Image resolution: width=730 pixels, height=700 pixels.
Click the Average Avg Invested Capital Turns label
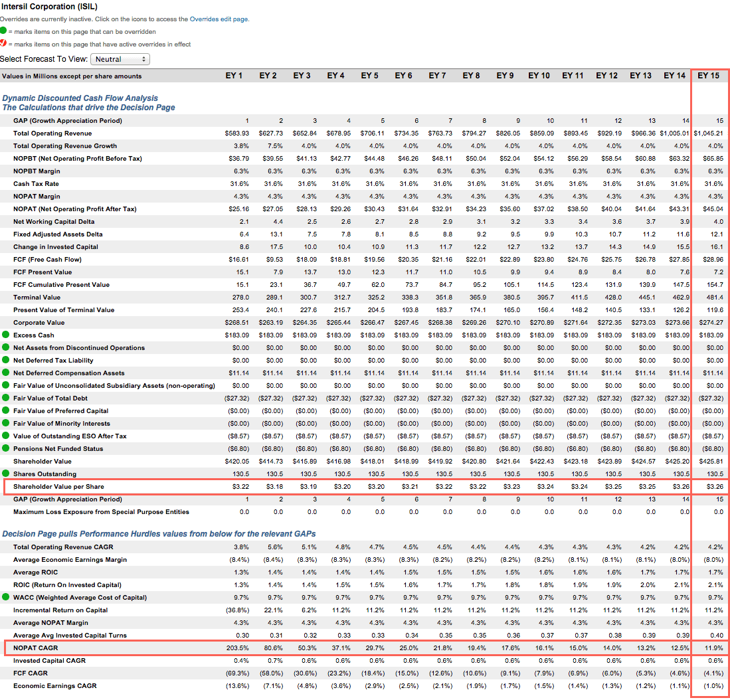[70, 636]
